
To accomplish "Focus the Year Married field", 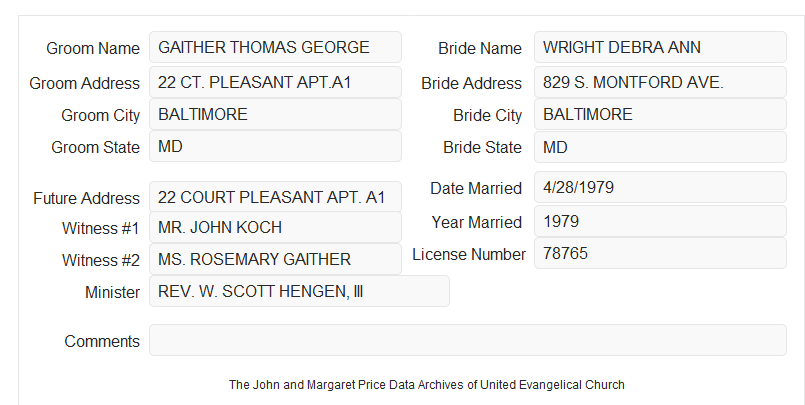I will click(x=660, y=221).
